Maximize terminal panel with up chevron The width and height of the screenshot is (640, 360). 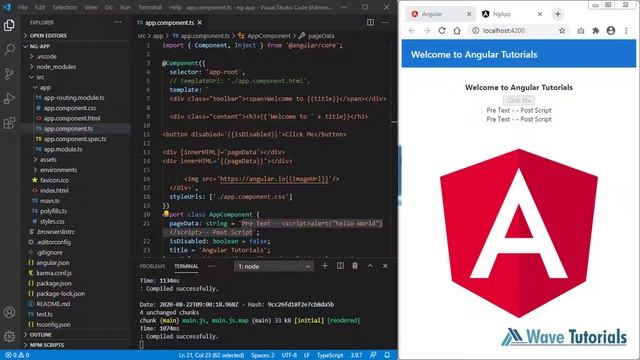coord(370,266)
